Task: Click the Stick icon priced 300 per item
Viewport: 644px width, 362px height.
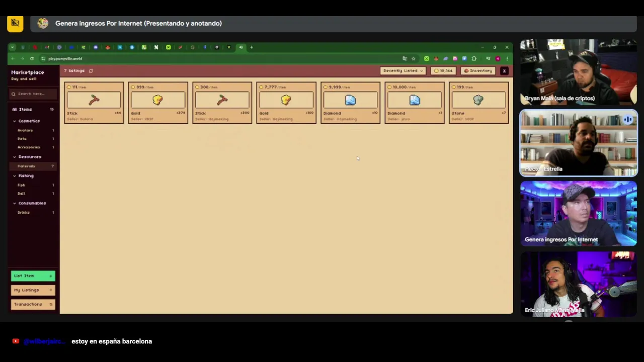Action: click(222, 100)
